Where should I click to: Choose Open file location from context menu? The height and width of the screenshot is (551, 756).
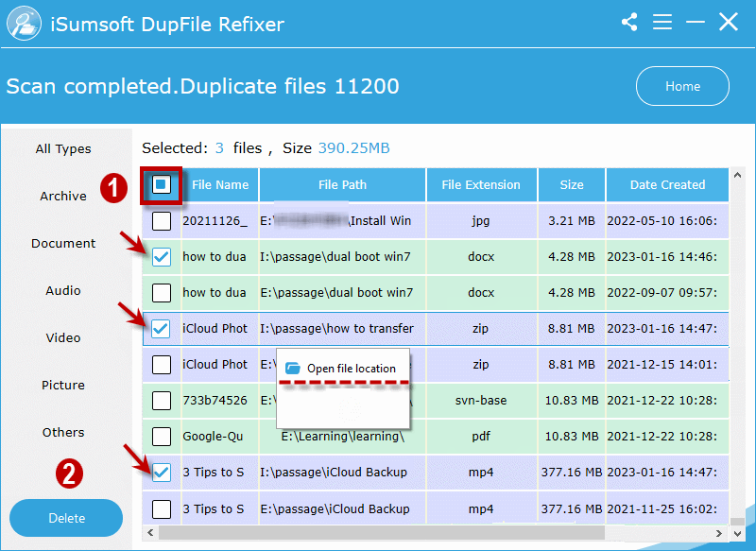click(x=351, y=369)
